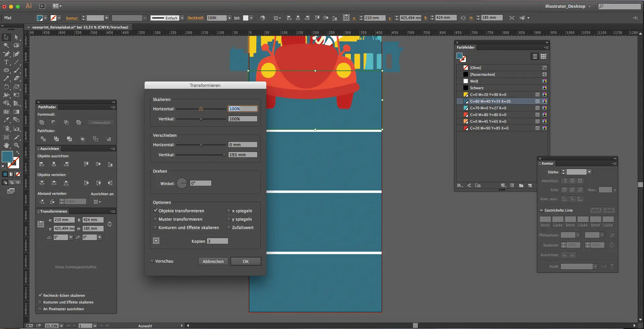This screenshot has height=329, width=644.
Task: Click the Bridge (Br) icon
Action: pos(42,6)
